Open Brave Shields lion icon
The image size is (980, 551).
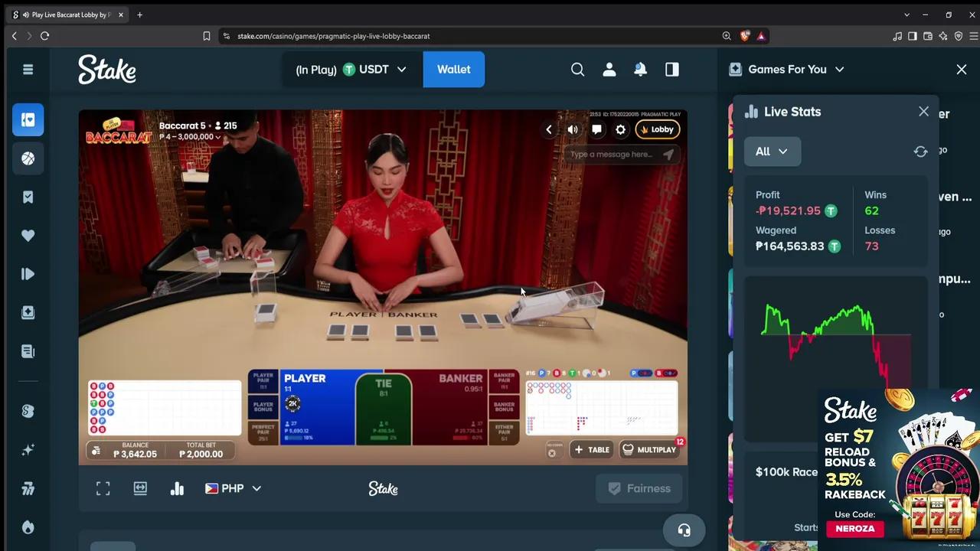pos(745,36)
